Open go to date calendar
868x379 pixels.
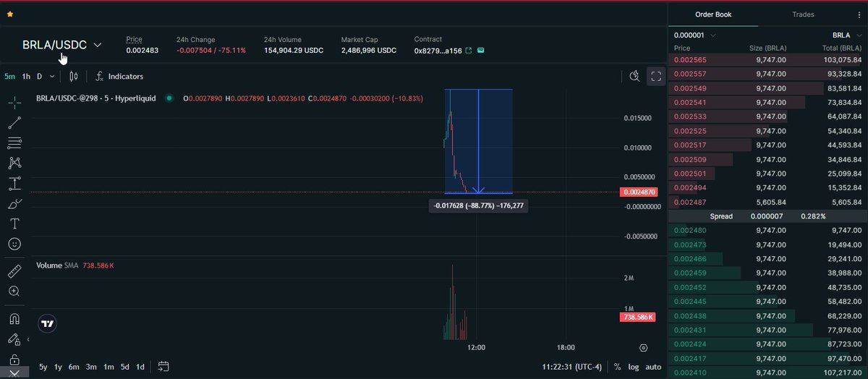(x=163, y=367)
